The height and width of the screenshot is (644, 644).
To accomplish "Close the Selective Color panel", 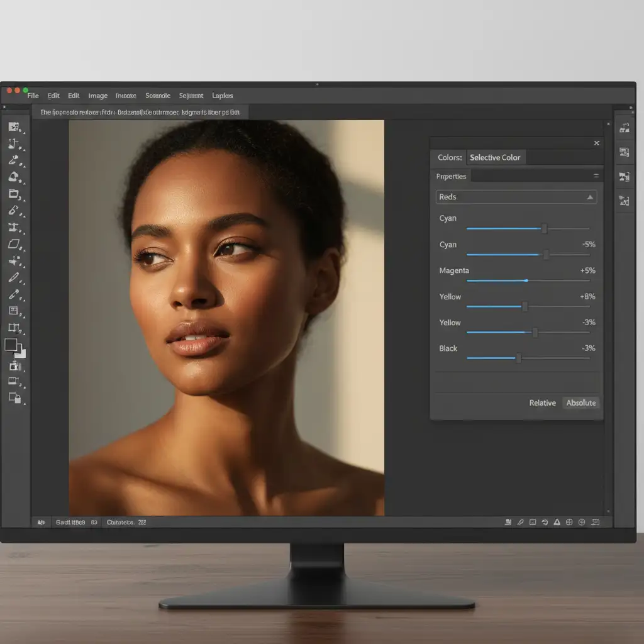I will point(596,143).
